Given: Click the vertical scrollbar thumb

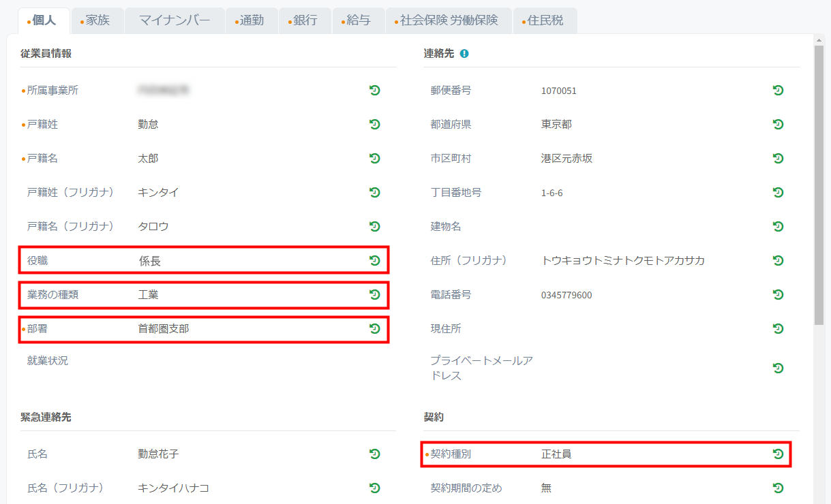Looking at the screenshot, I should [x=819, y=185].
